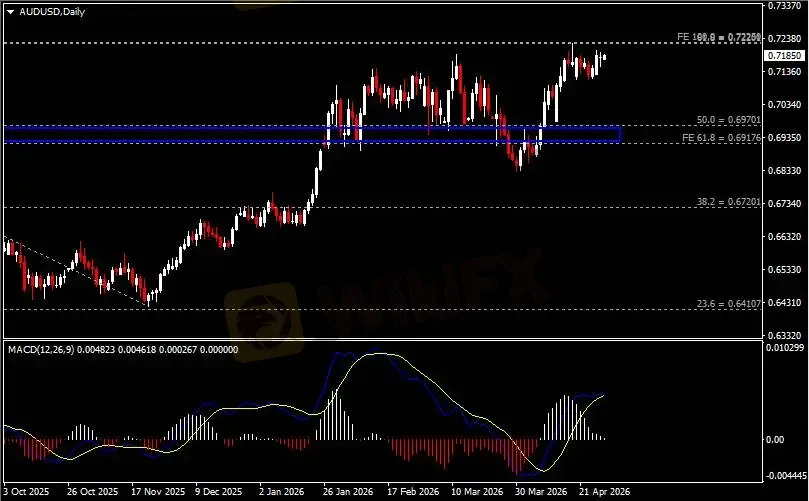Screen dimensions: 809x501
Task: Click the 0.69350 price axis value
Action: pos(785,138)
